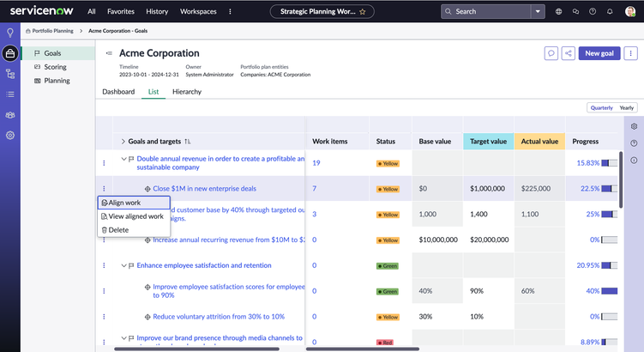Switch to Hierarchy tab
The width and height of the screenshot is (644, 352).
point(187,92)
